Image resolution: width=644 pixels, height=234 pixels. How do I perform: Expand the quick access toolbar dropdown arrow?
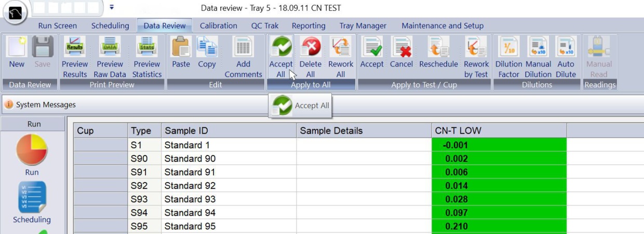click(112, 7)
